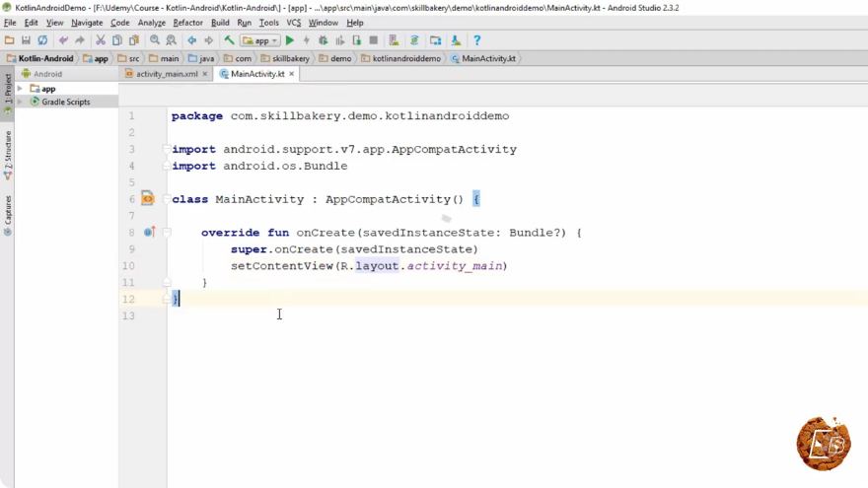868x488 pixels.
Task: Collapse the imports fold marker on line 3
Action: [167, 149]
